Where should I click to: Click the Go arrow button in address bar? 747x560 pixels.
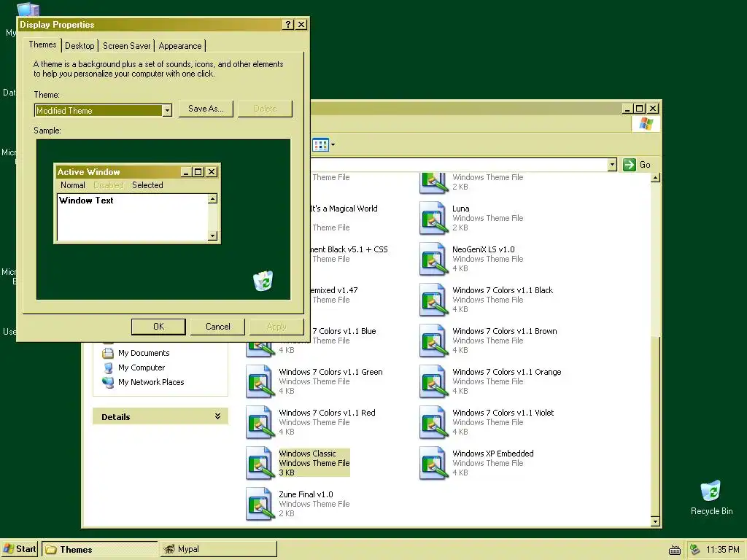click(630, 165)
